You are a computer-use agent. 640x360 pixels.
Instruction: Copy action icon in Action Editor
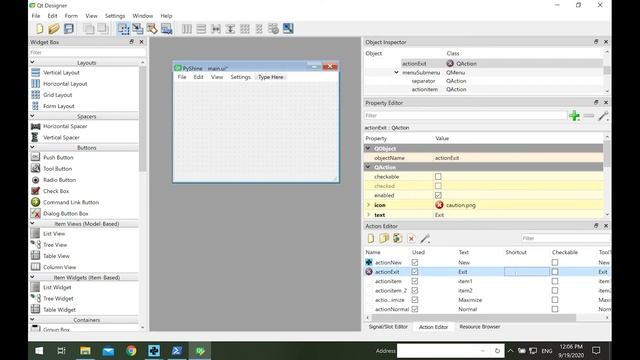point(384,238)
